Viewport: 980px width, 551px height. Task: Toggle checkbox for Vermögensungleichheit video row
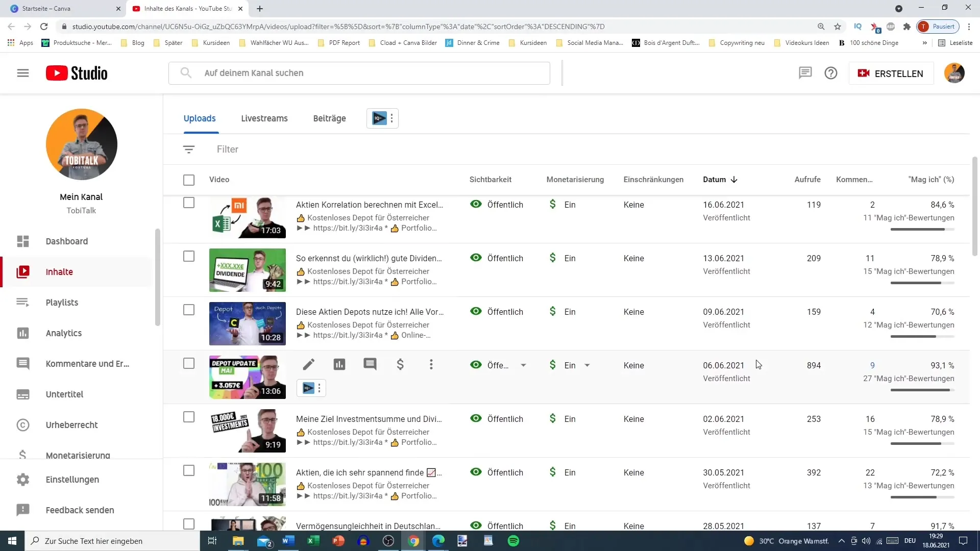[x=189, y=525]
